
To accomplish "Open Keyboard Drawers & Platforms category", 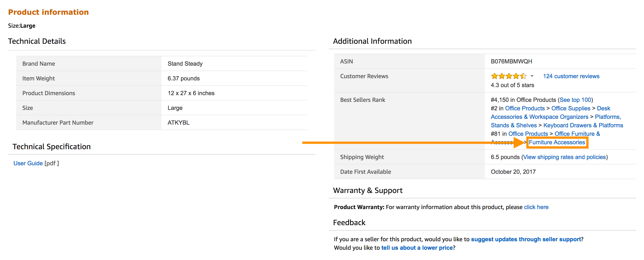I will [x=583, y=125].
